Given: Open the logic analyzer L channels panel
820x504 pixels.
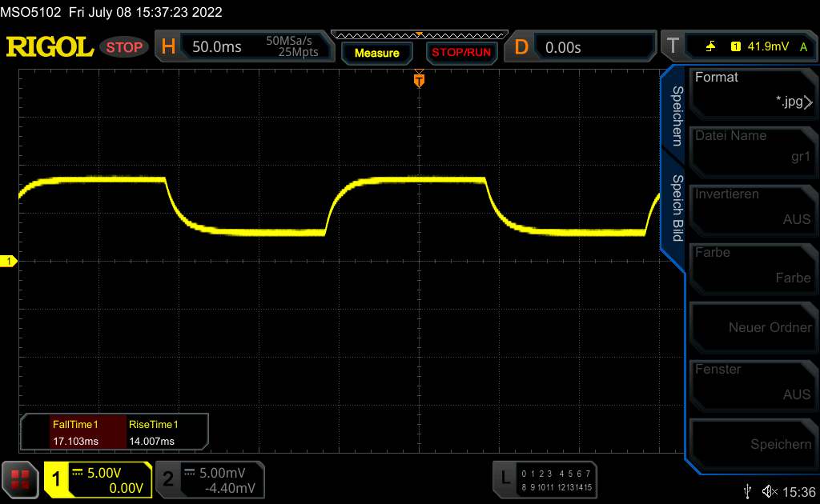Looking at the screenshot, I should (546, 479).
